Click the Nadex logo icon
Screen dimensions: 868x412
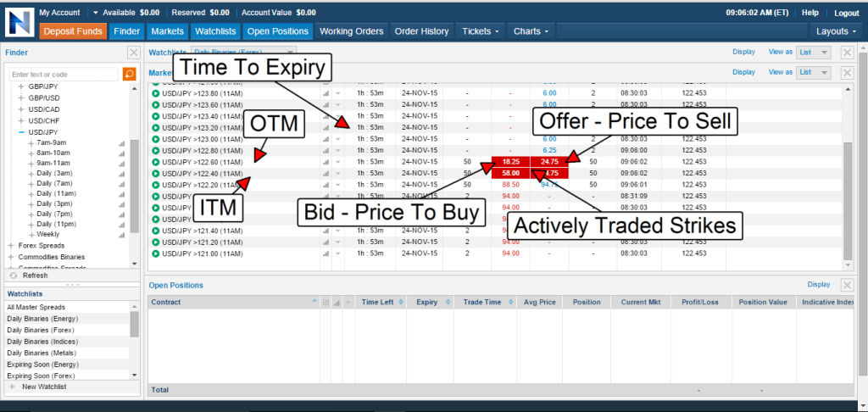pyautogui.click(x=19, y=22)
